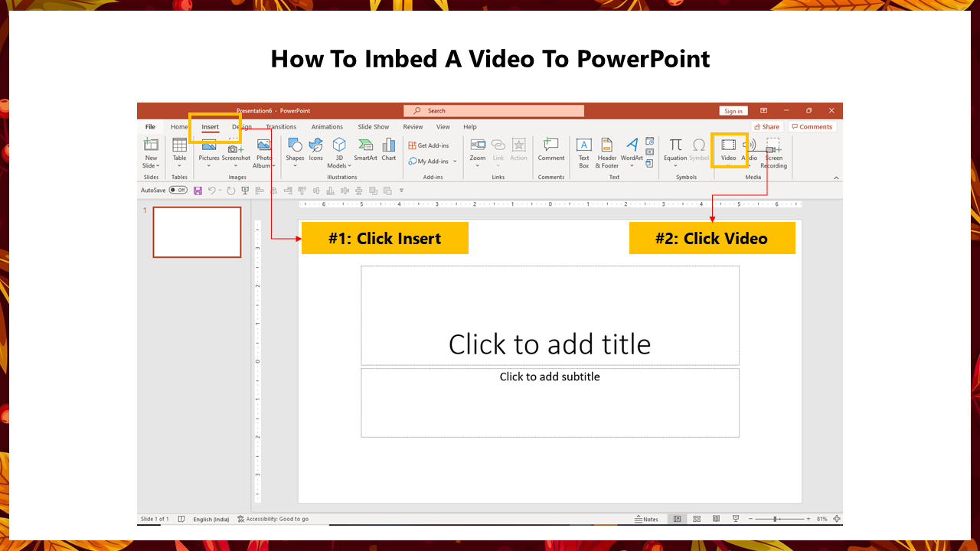Open the Help tab
980x551 pixels.
pyautogui.click(x=470, y=127)
